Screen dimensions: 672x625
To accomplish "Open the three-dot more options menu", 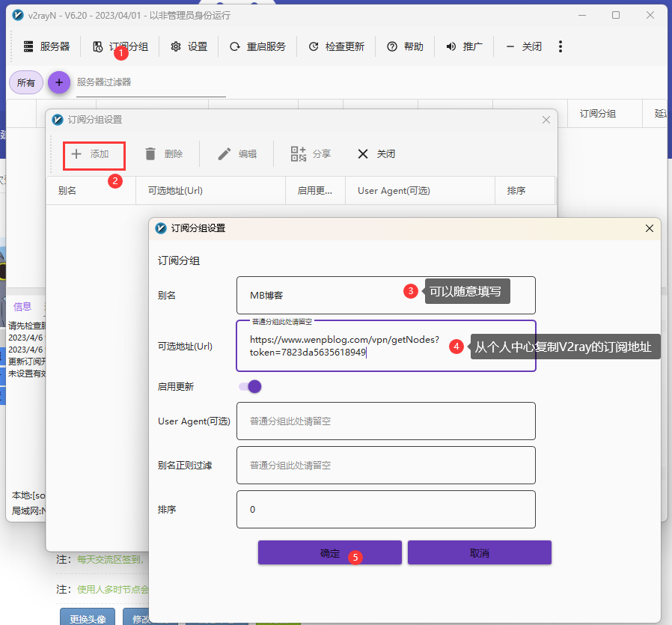I will point(560,46).
